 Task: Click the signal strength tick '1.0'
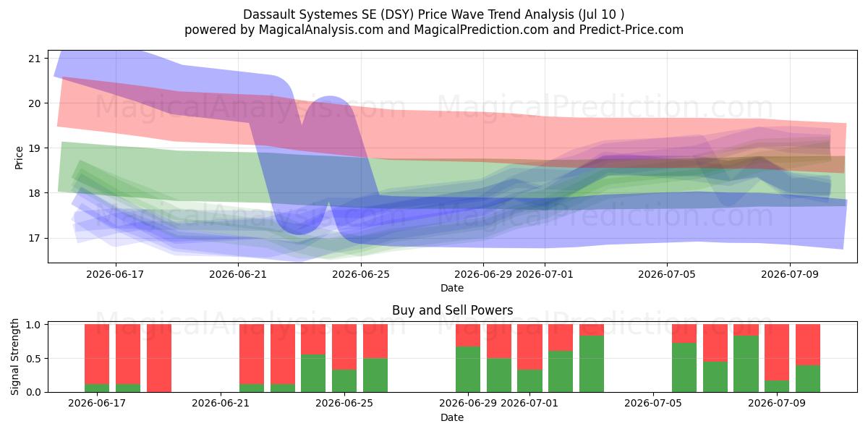coord(34,324)
